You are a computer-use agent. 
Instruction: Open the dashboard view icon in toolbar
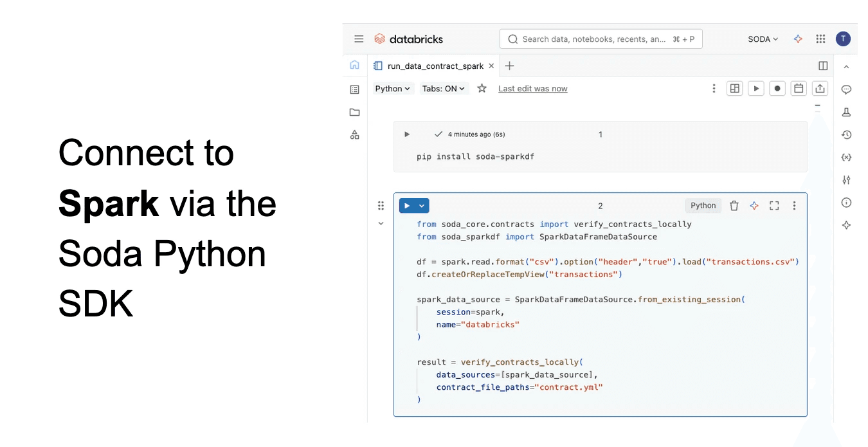[734, 89]
